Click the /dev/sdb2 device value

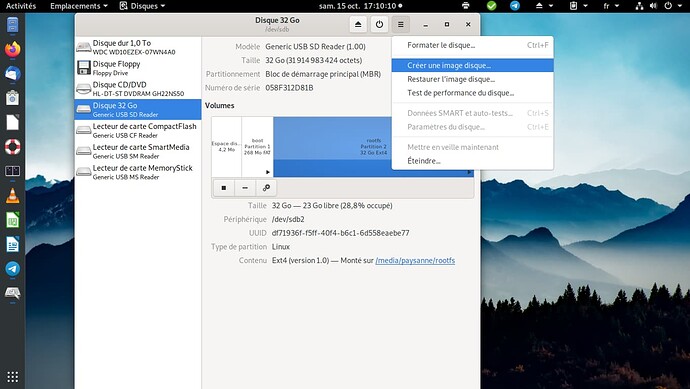(288, 219)
